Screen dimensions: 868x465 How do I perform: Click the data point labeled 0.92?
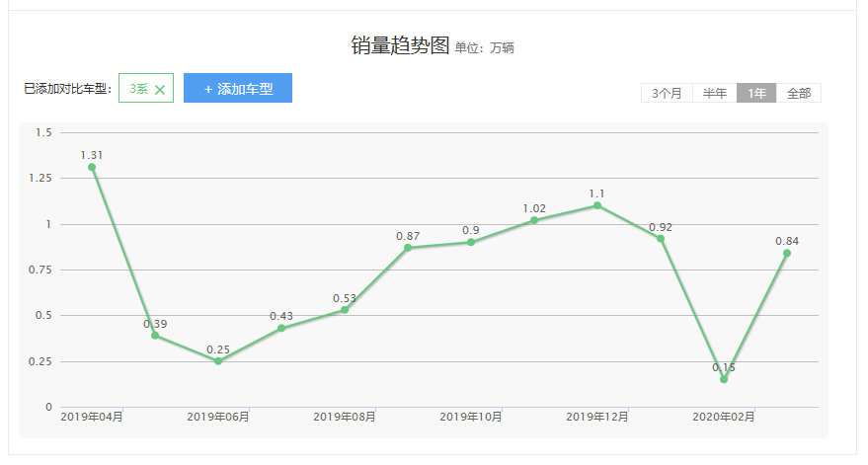[661, 239]
